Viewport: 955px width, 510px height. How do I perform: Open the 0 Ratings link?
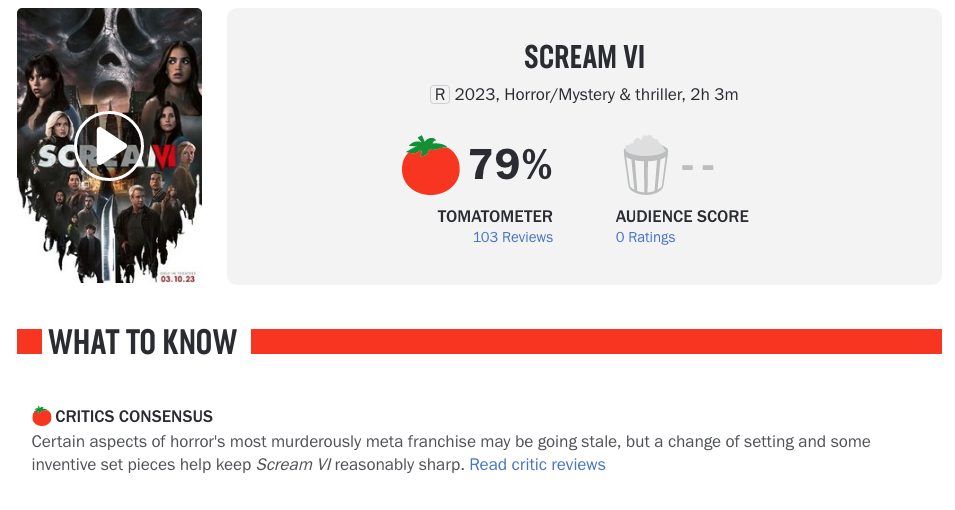645,237
